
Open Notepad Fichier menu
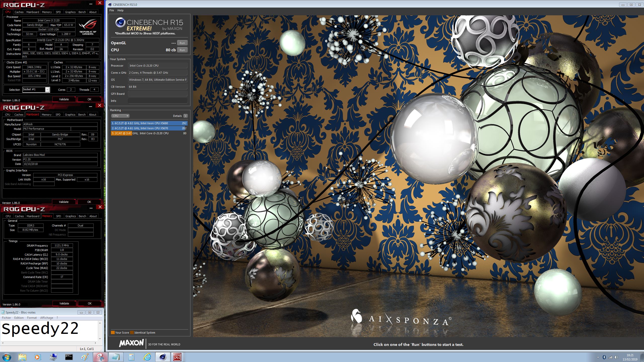(6, 318)
